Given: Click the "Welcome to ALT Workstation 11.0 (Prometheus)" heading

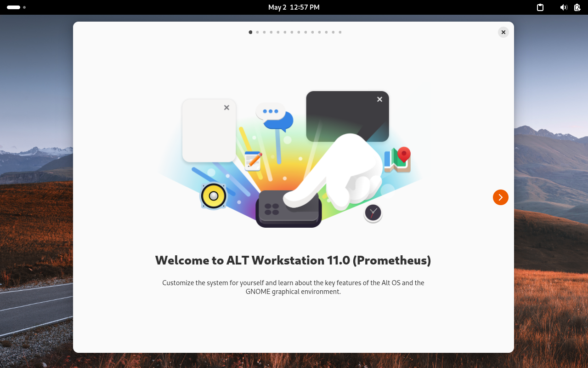Looking at the screenshot, I should [x=293, y=260].
